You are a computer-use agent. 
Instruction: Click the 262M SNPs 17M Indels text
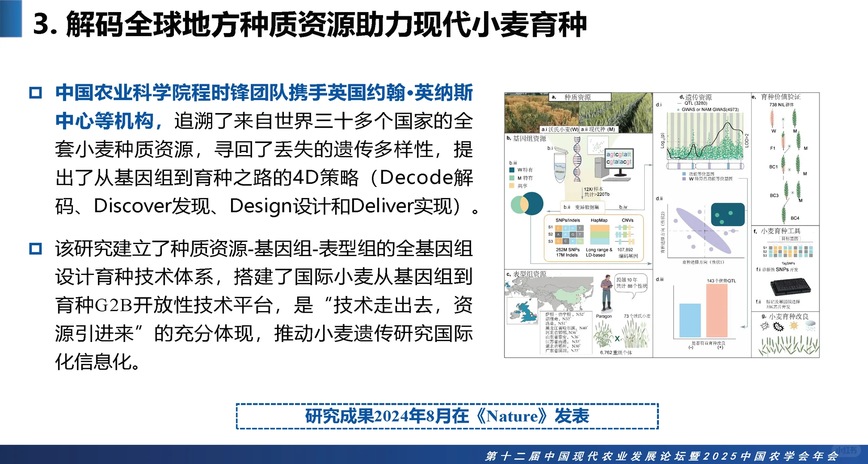click(x=567, y=252)
